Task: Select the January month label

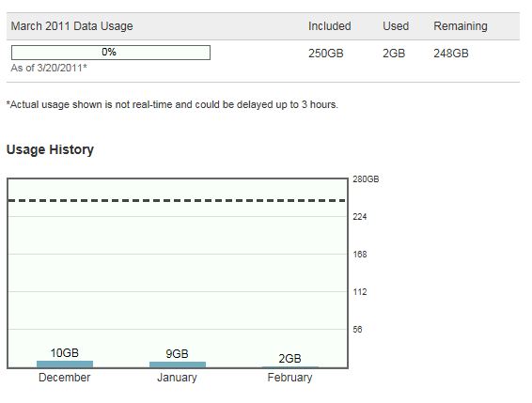Action: tap(177, 378)
